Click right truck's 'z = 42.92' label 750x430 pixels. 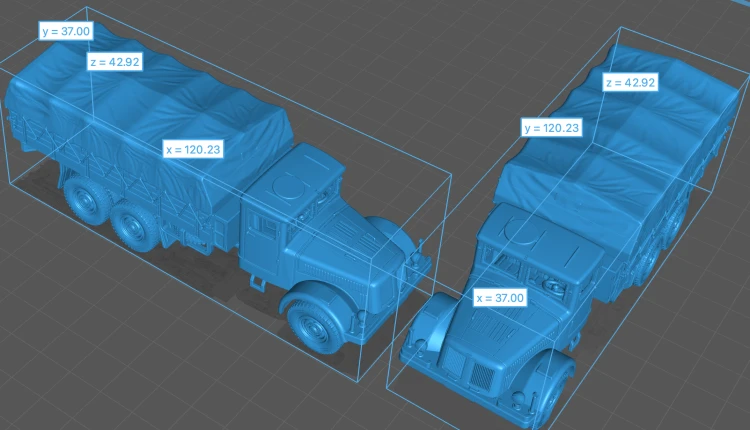click(630, 82)
